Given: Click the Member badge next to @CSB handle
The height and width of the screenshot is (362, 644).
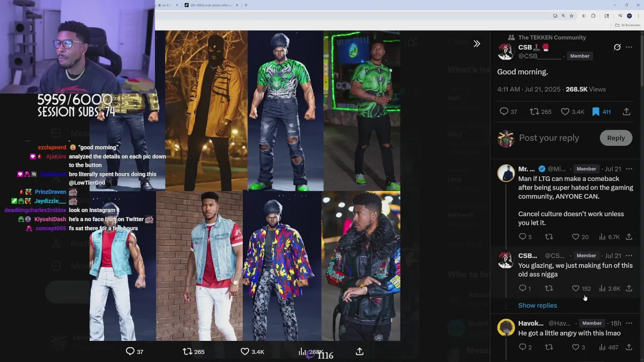Looking at the screenshot, I should pos(580,56).
